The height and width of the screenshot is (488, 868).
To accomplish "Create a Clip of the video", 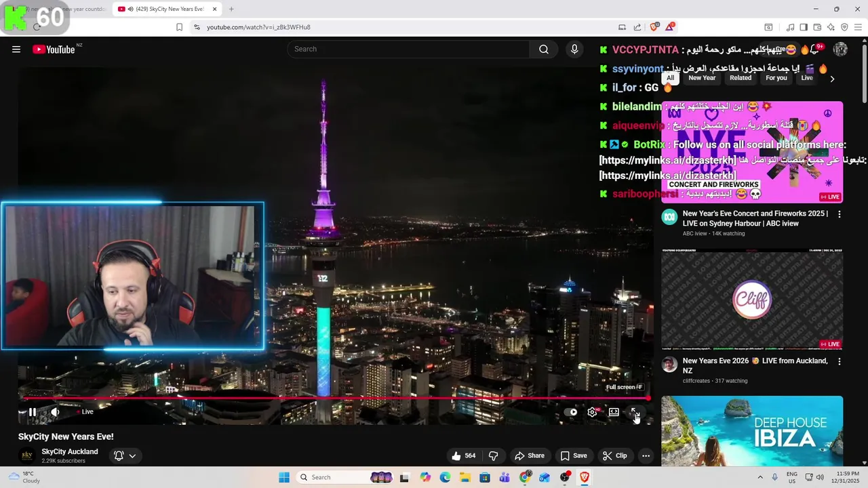I will coord(615,455).
